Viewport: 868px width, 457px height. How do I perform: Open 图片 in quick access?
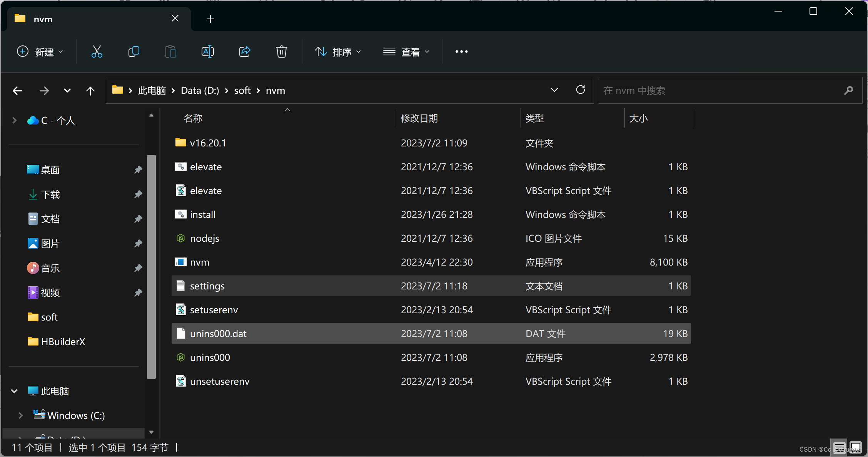coord(50,243)
